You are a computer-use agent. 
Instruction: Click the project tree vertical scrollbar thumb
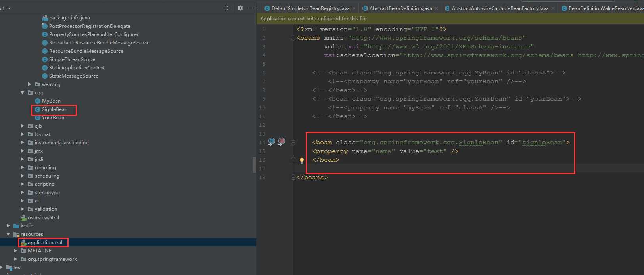(x=254, y=165)
